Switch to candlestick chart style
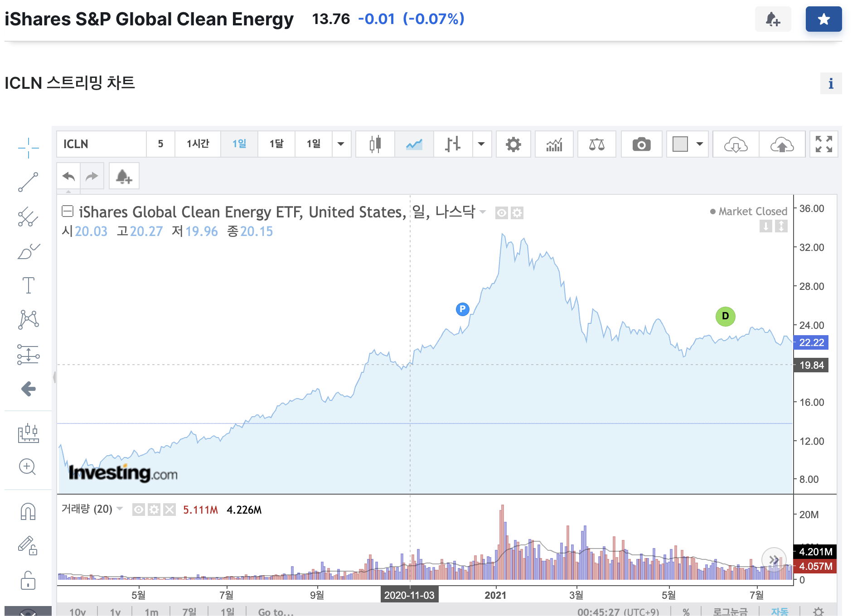This screenshot has width=862, height=616. click(x=375, y=144)
